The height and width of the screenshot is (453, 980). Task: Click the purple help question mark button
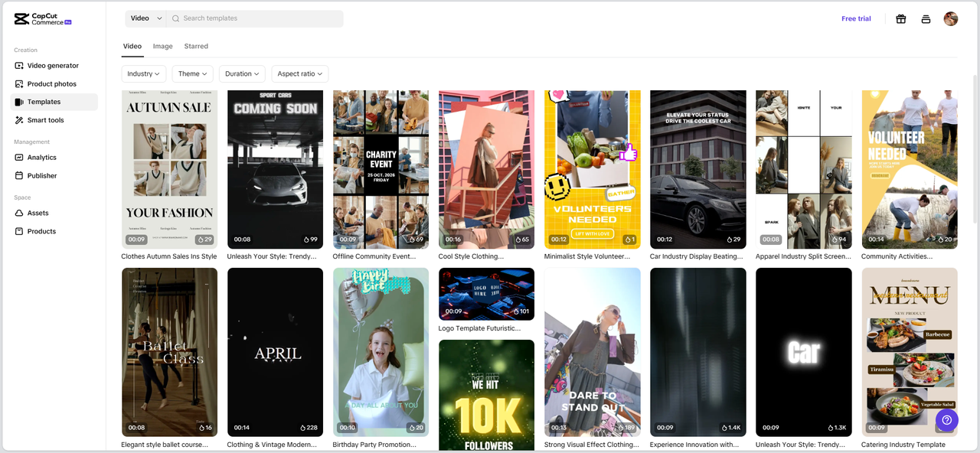[946, 419]
